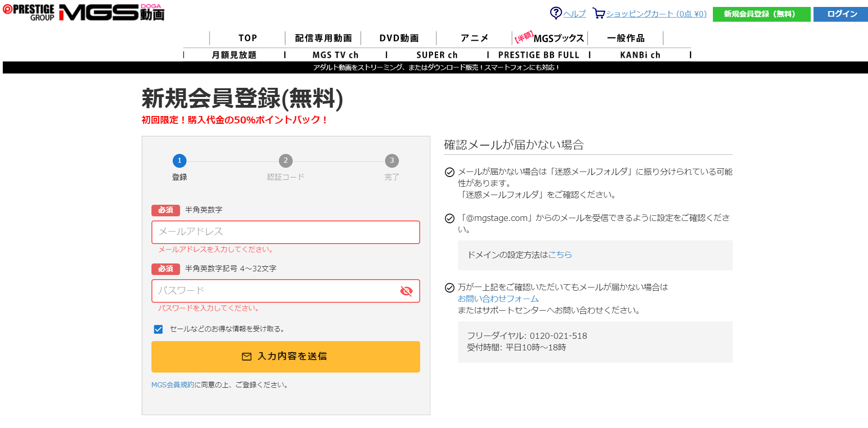Click the パスワードを入力してください error message
Screen dimensions: 868x428
pyautogui.click(x=210, y=308)
